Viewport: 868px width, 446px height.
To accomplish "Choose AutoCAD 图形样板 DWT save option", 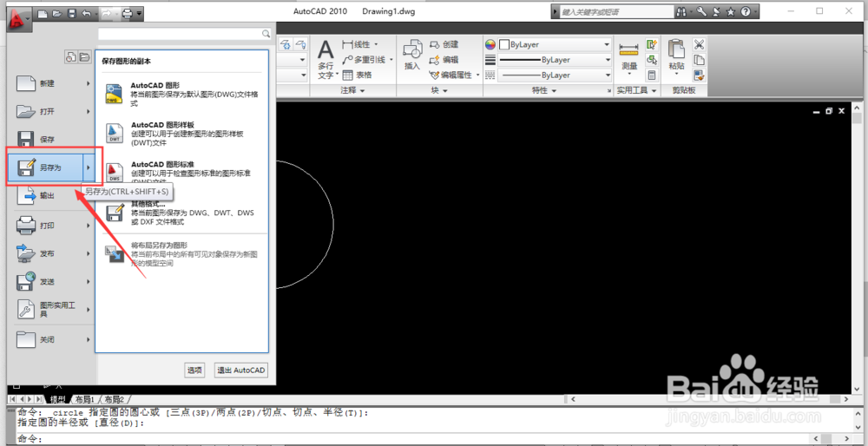I will tap(181, 134).
